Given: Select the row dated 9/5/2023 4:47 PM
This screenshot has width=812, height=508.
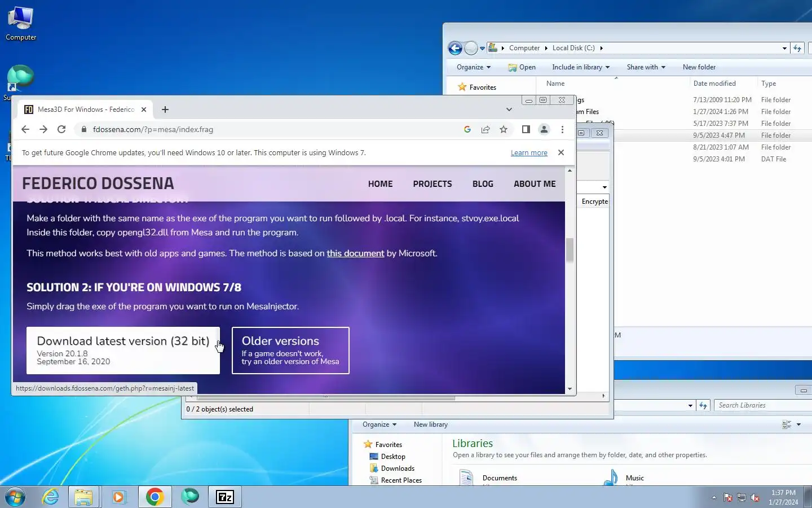Looking at the screenshot, I should coord(713,135).
